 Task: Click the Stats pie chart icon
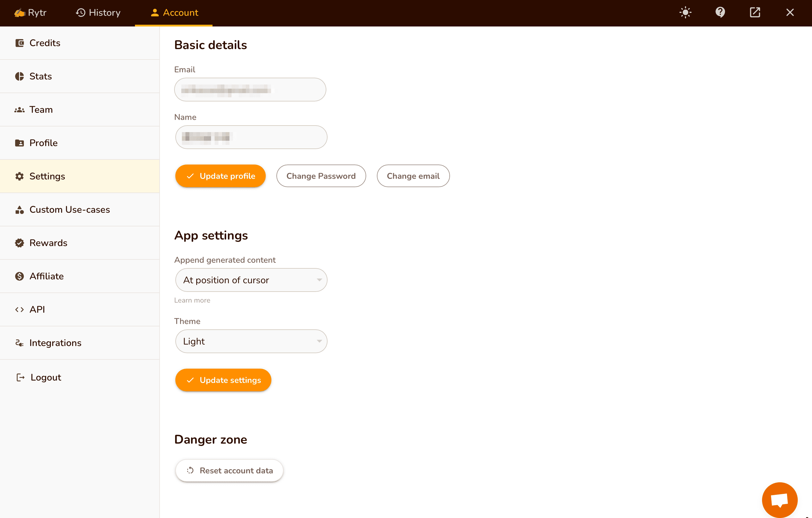click(20, 76)
